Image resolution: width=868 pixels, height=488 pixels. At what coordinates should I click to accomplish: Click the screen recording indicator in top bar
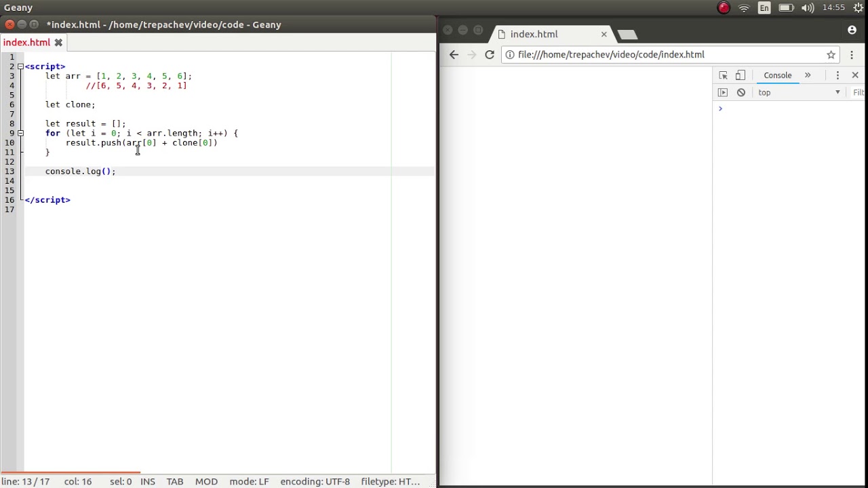click(x=724, y=7)
